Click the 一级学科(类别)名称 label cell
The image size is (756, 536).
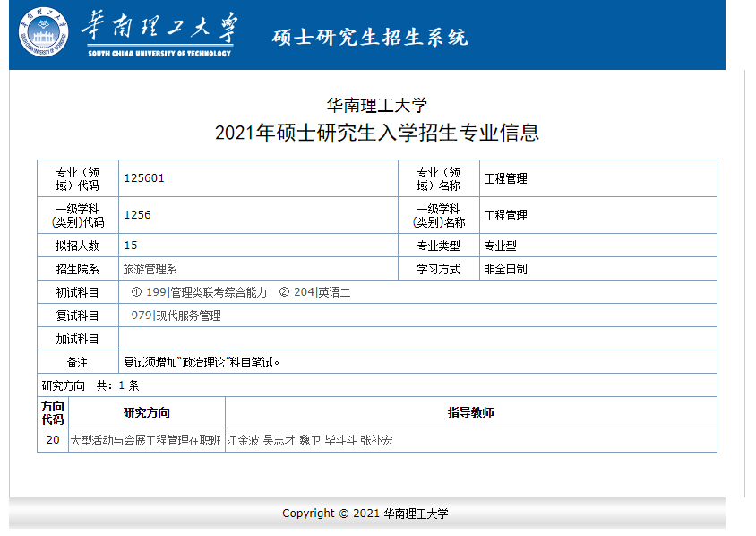[439, 215]
